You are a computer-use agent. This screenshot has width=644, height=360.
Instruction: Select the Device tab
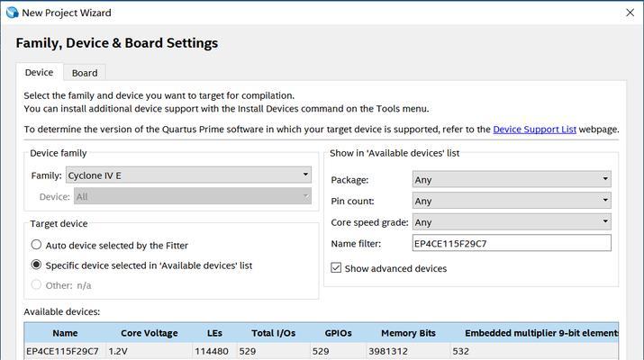click(40, 72)
